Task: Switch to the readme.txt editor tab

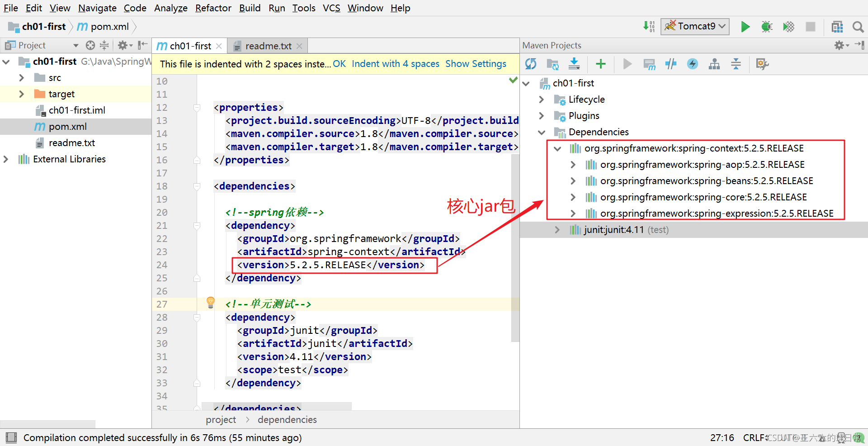Action: [x=268, y=46]
